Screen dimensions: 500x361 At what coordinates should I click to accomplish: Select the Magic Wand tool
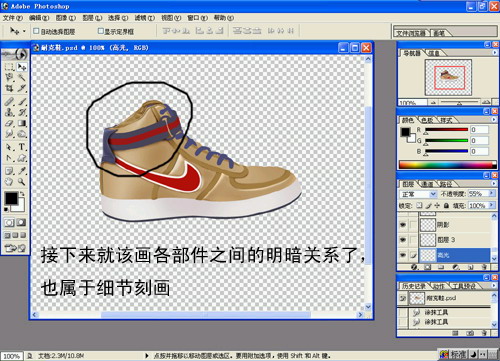coord(22,78)
